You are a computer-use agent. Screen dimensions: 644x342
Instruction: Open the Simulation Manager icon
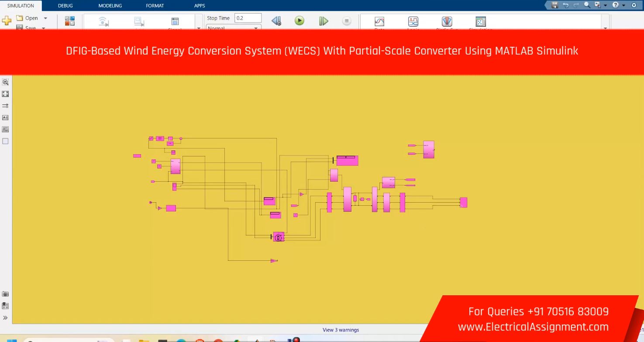(x=480, y=21)
